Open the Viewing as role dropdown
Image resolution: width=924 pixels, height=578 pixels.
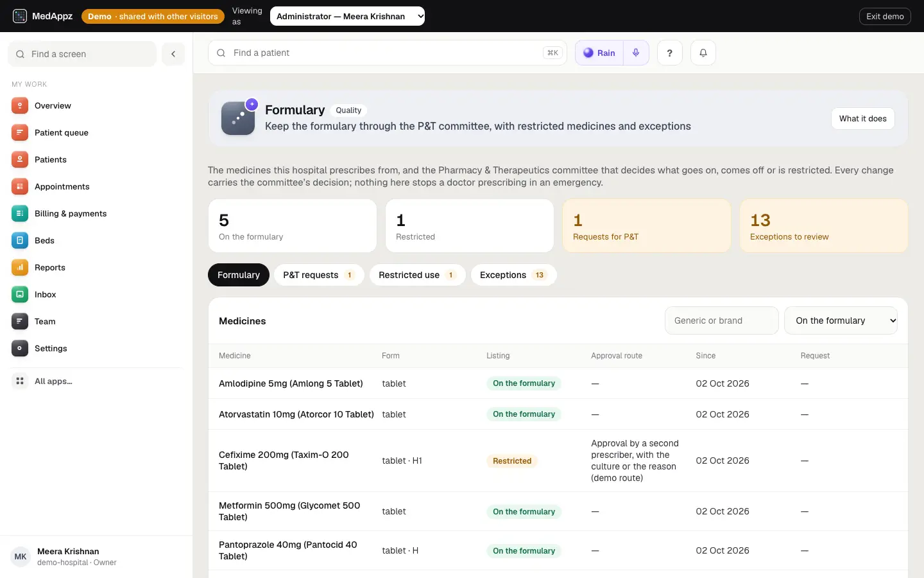[x=347, y=16]
